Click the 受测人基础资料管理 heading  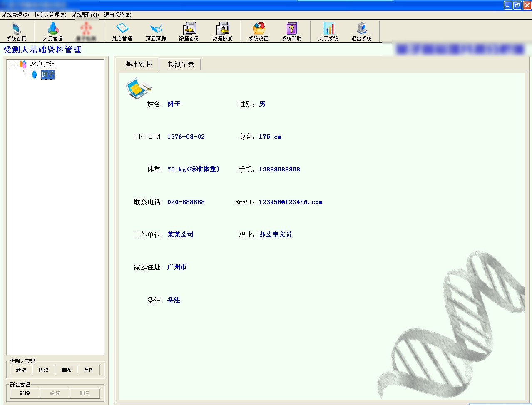click(x=42, y=50)
